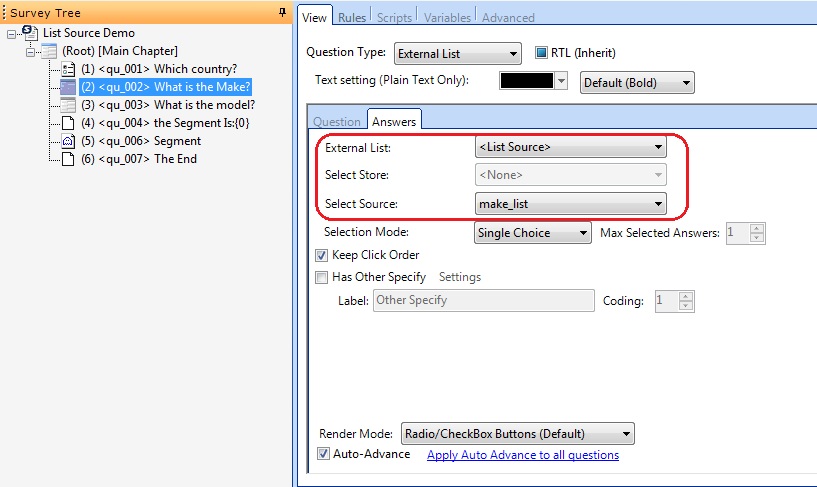Click Apply Auto Advance to all questions link

click(523, 455)
